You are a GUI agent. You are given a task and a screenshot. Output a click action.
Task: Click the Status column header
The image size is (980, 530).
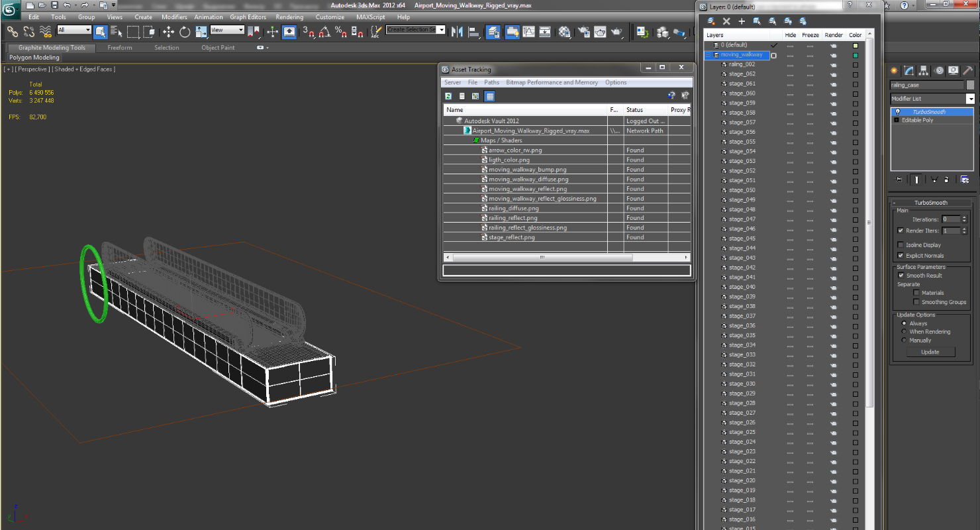click(x=646, y=110)
